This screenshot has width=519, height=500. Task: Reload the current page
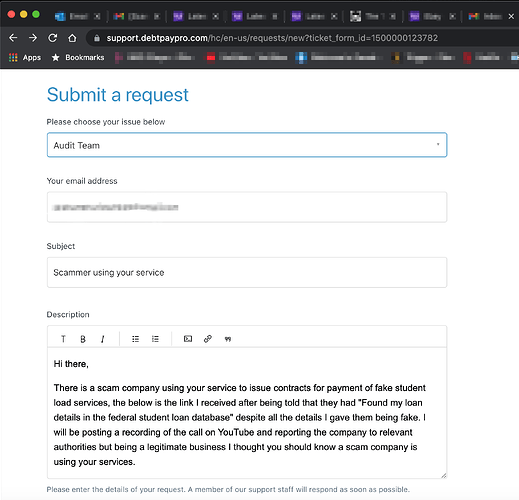pos(53,38)
